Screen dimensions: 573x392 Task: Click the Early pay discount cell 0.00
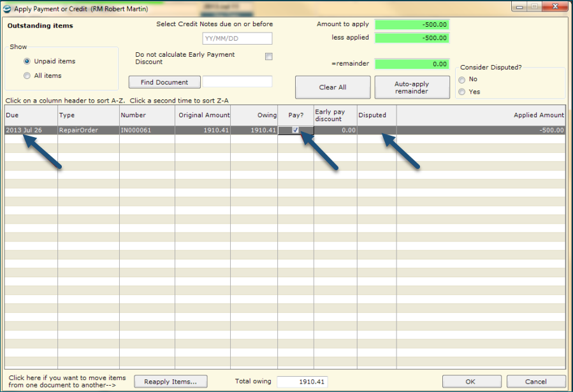point(335,130)
